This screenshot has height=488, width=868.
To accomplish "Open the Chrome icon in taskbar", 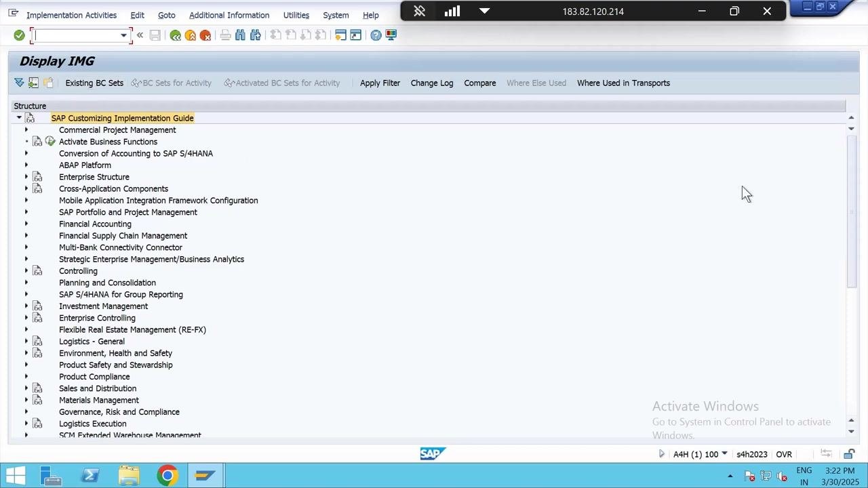I will pos(167,476).
